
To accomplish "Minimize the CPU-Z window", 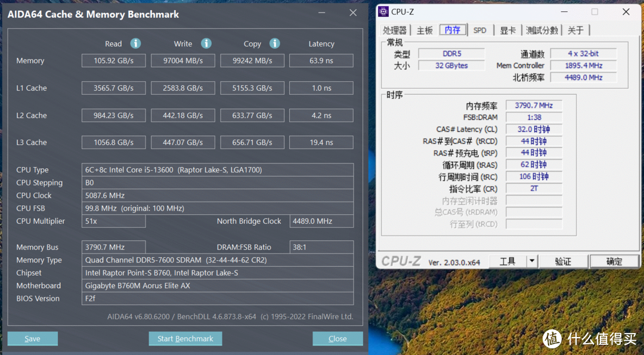I will 564,11.
